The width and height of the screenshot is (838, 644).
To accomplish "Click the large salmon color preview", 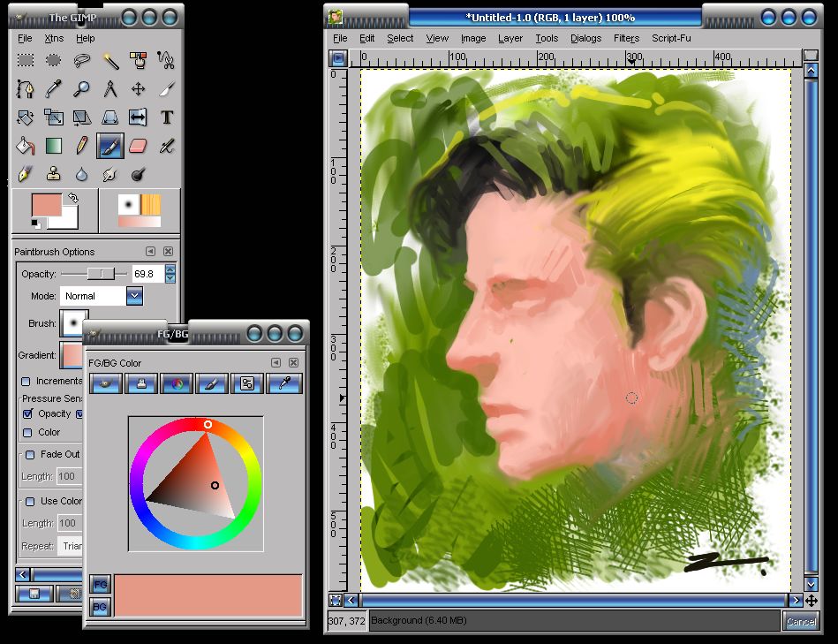I will click(x=208, y=595).
